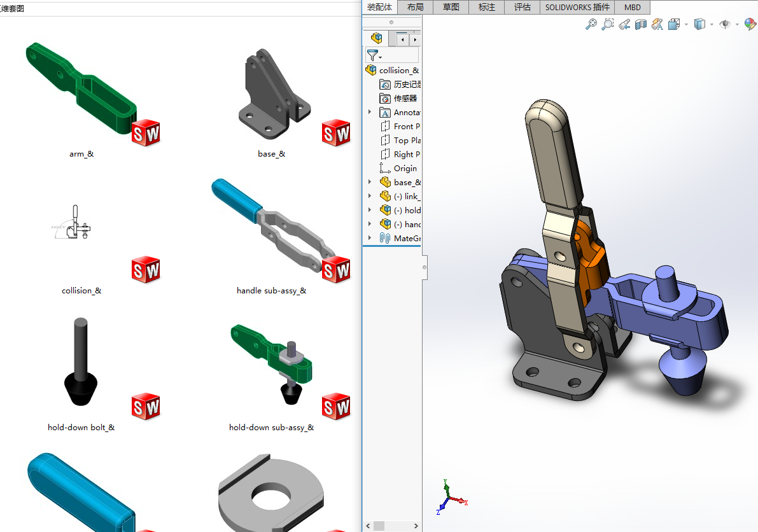Image resolution: width=758 pixels, height=532 pixels.
Task: Click the tree filter funnel icon
Action: point(372,55)
